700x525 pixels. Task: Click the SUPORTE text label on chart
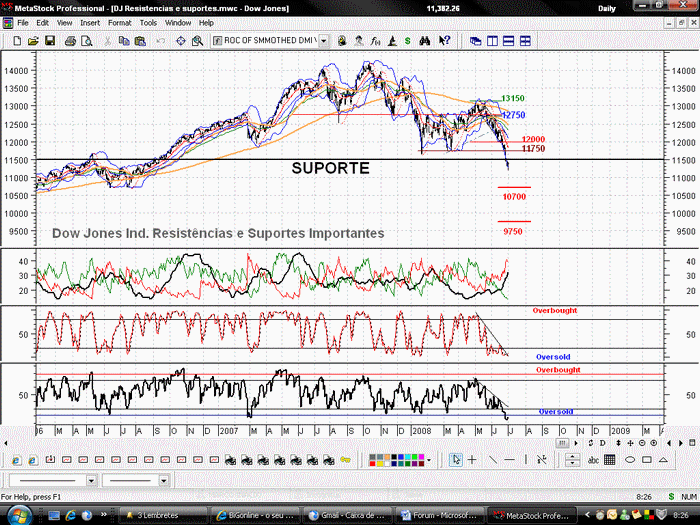[330, 168]
